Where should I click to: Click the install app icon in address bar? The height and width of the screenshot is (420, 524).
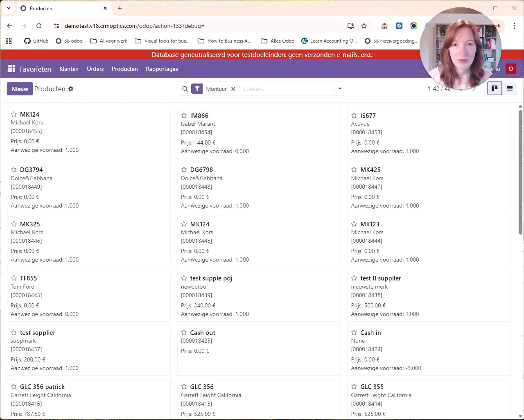(x=351, y=26)
